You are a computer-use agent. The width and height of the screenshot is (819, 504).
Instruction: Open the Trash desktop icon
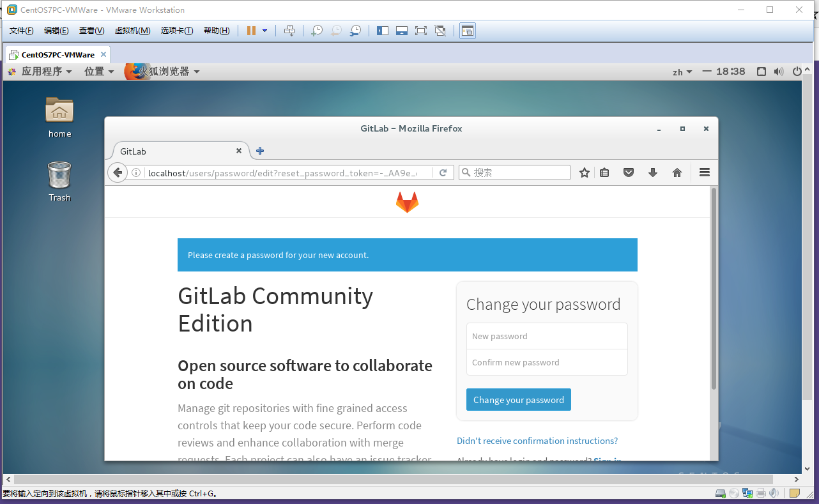click(59, 181)
